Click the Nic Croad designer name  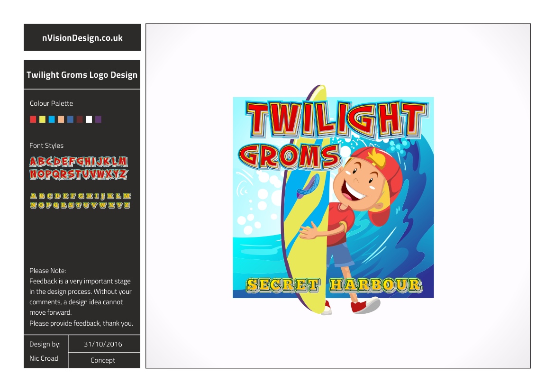coord(44,358)
